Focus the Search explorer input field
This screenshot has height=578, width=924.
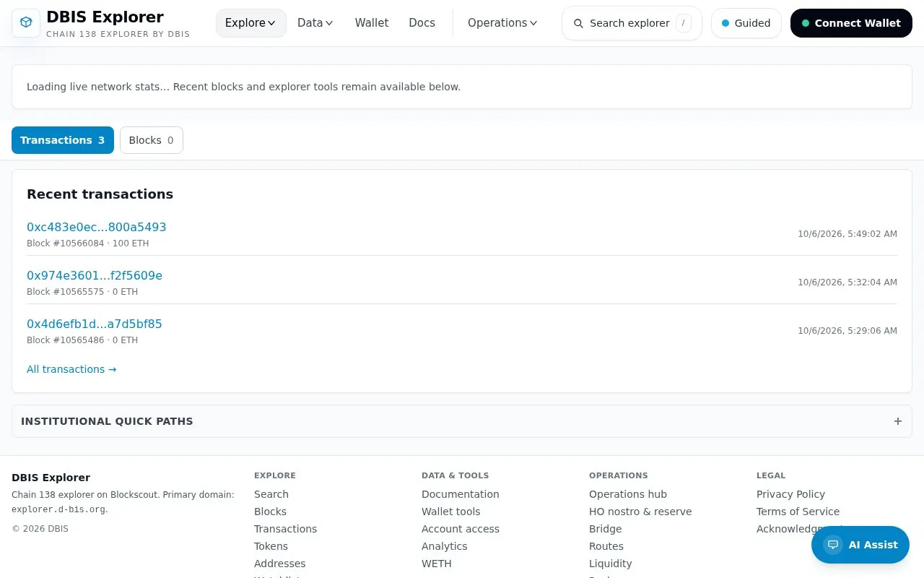tap(632, 23)
